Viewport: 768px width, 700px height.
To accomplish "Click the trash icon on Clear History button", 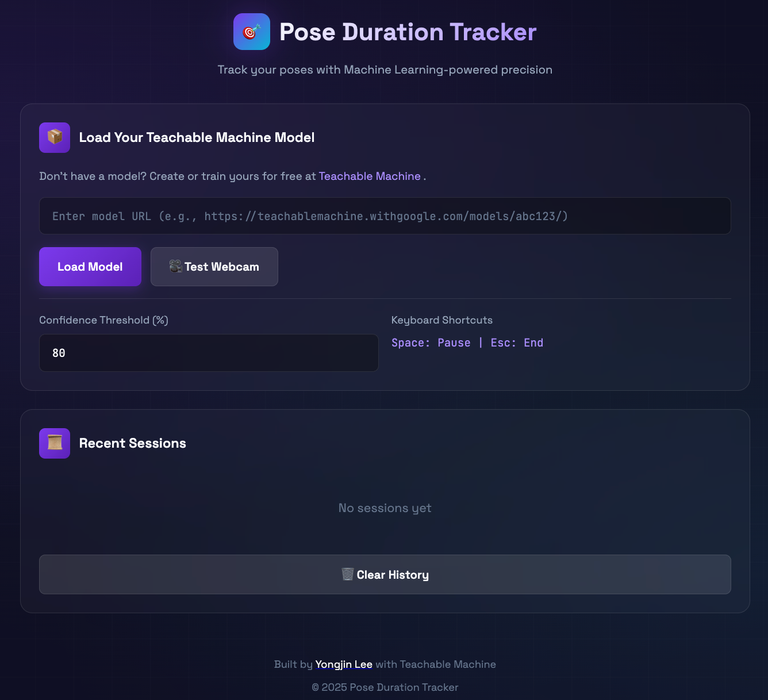I will click(x=347, y=574).
